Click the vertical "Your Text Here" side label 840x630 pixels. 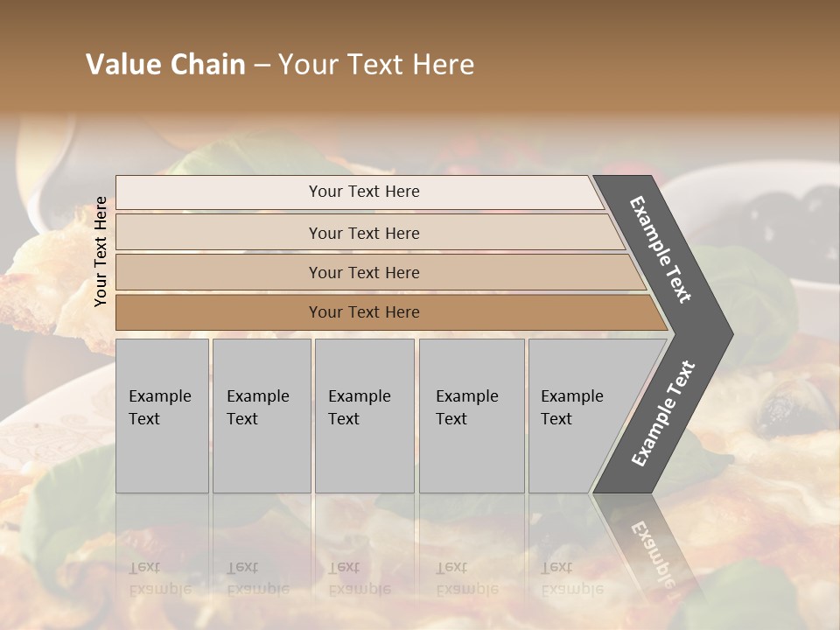coord(101,251)
